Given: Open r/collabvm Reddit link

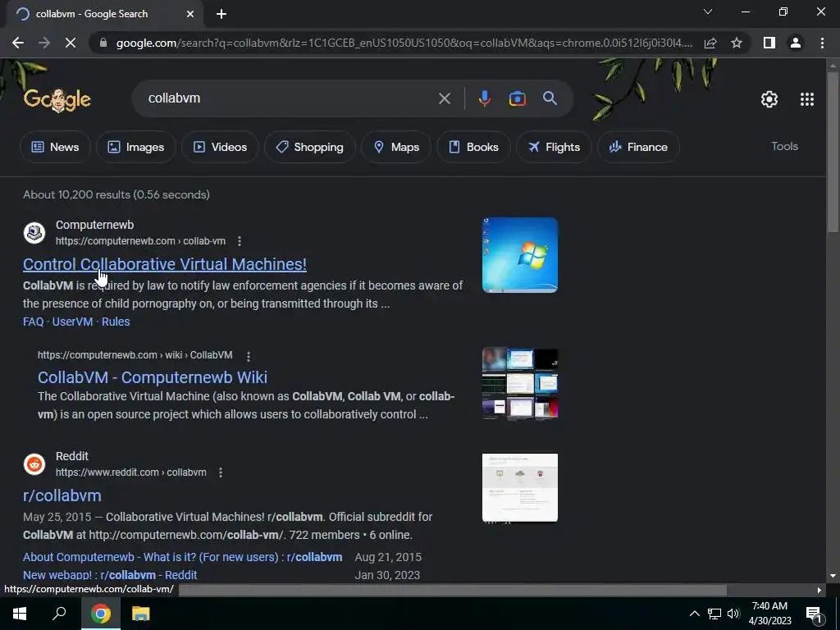Looking at the screenshot, I should (x=62, y=495).
